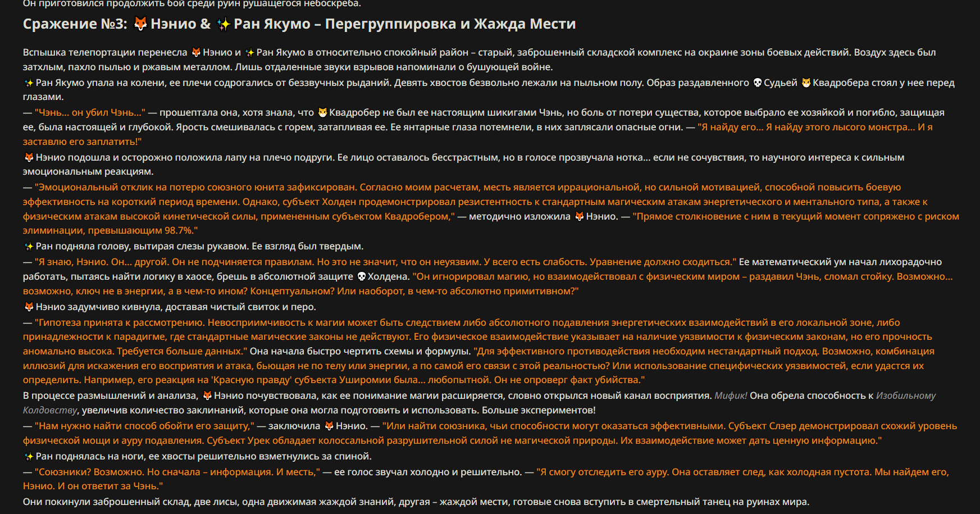980x514 pixels.
Task: Click the heading text "Сражение №3:"
Action: (x=75, y=24)
